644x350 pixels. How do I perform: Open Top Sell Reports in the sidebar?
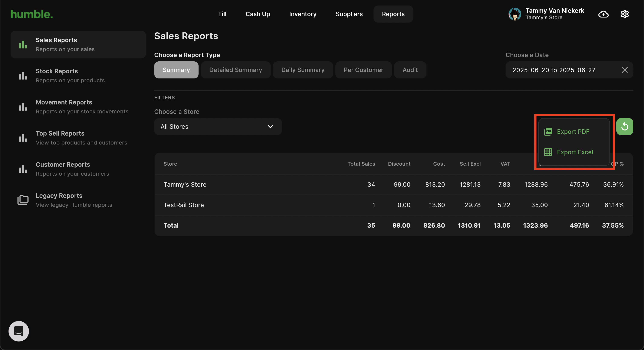click(x=78, y=138)
